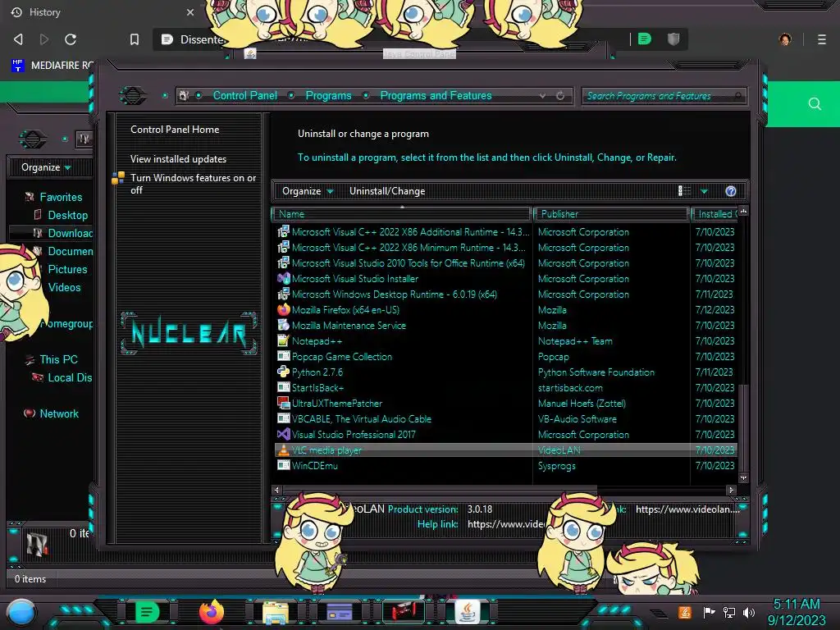Viewport: 840px width, 630px height.
Task: Click the taskbar volume speaker icon
Action: [749, 612]
